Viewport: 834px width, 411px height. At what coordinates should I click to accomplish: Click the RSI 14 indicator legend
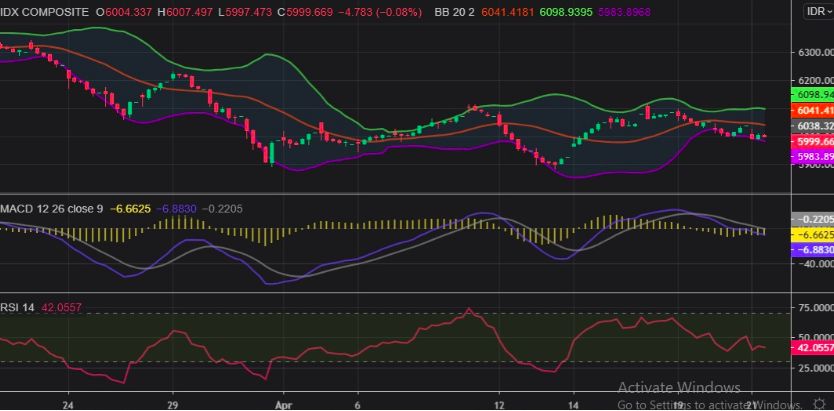18,307
